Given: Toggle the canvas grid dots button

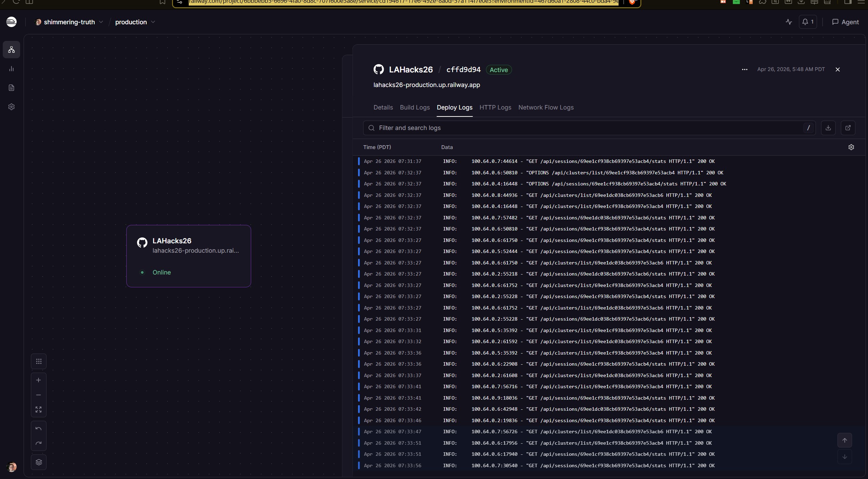Looking at the screenshot, I should (x=39, y=362).
